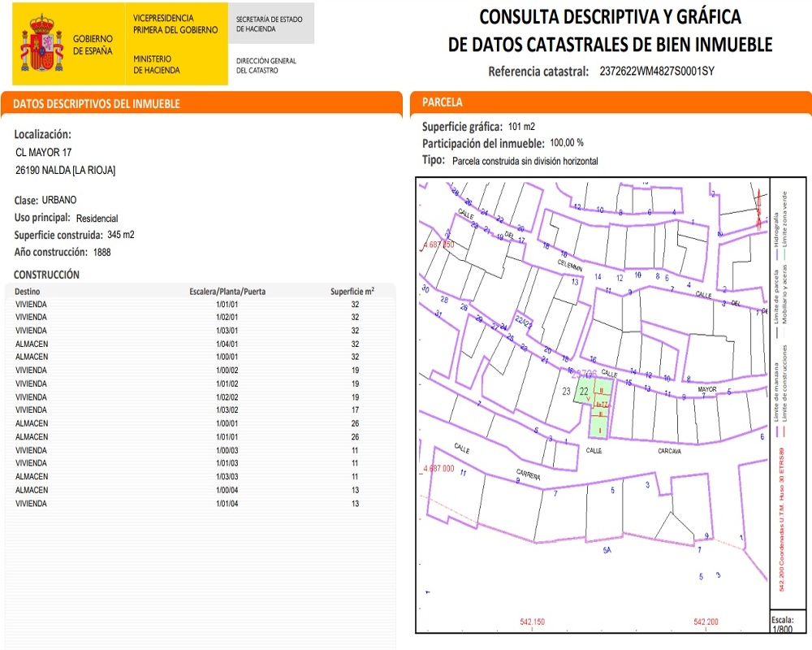
Task: Click the Dirección General del Catastro label
Action: 266,65
